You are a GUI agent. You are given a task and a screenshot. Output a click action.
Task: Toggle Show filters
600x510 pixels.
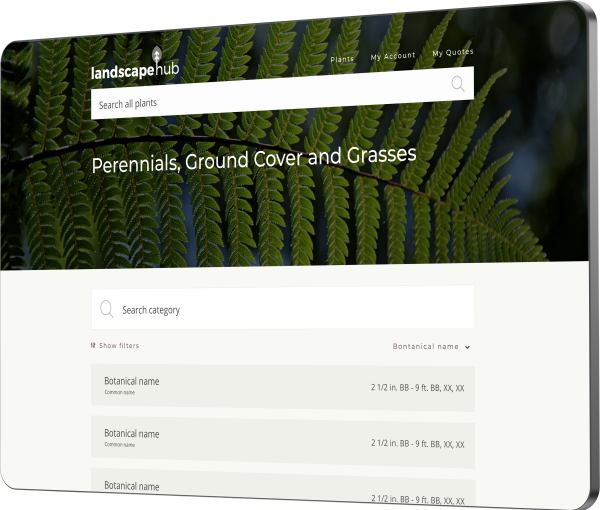pyautogui.click(x=119, y=346)
